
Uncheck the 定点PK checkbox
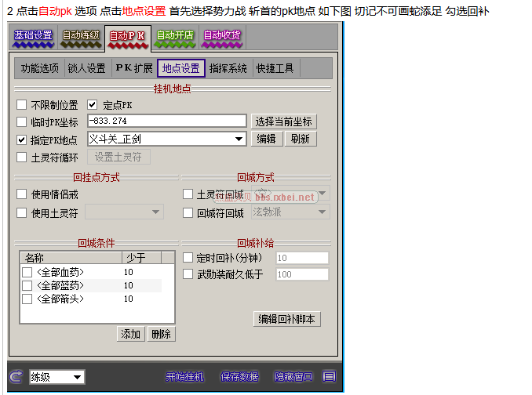coord(92,104)
